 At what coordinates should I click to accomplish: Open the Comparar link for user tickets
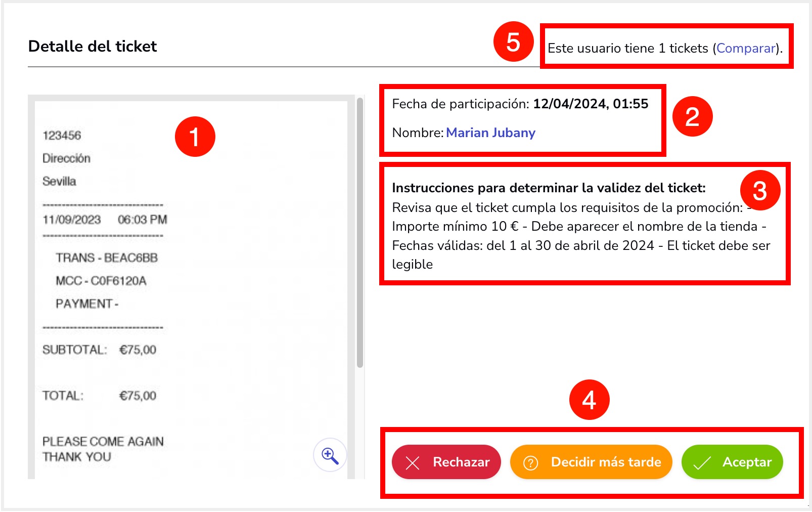click(746, 49)
